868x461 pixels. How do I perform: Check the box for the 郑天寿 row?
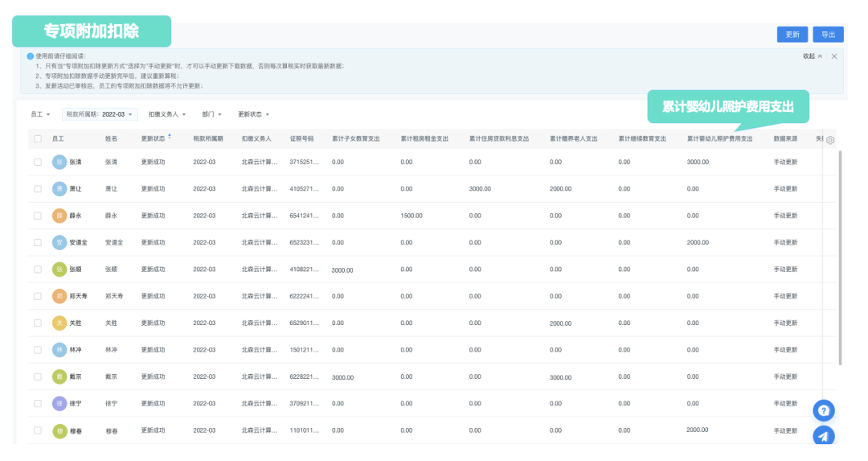(38, 296)
